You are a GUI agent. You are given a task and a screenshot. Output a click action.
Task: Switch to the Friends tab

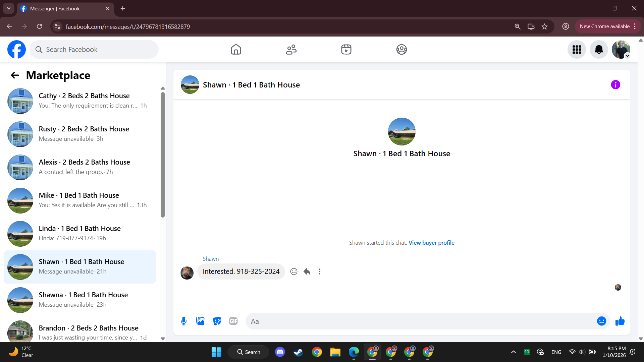(291, 50)
